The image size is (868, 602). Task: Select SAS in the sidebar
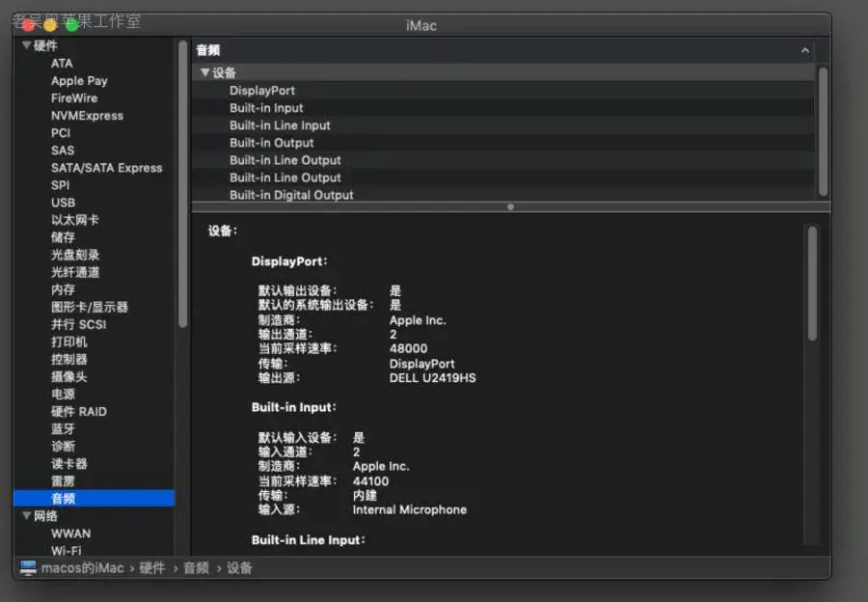(x=63, y=150)
